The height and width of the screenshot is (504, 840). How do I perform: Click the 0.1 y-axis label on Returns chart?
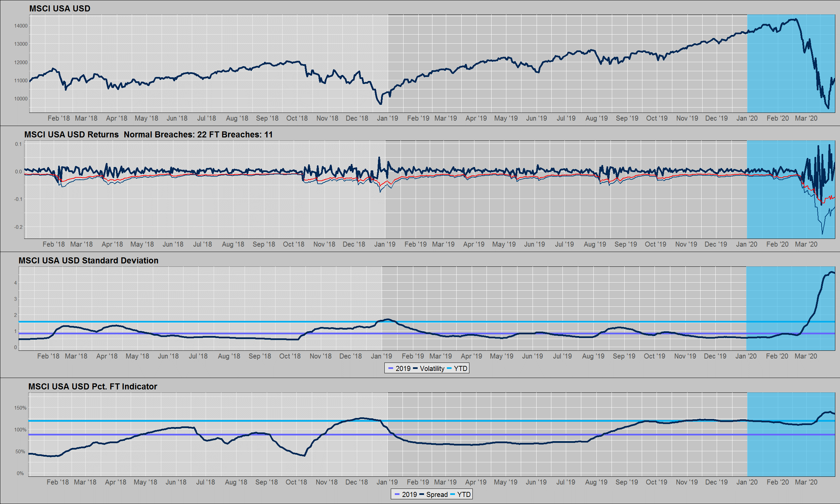18,144
